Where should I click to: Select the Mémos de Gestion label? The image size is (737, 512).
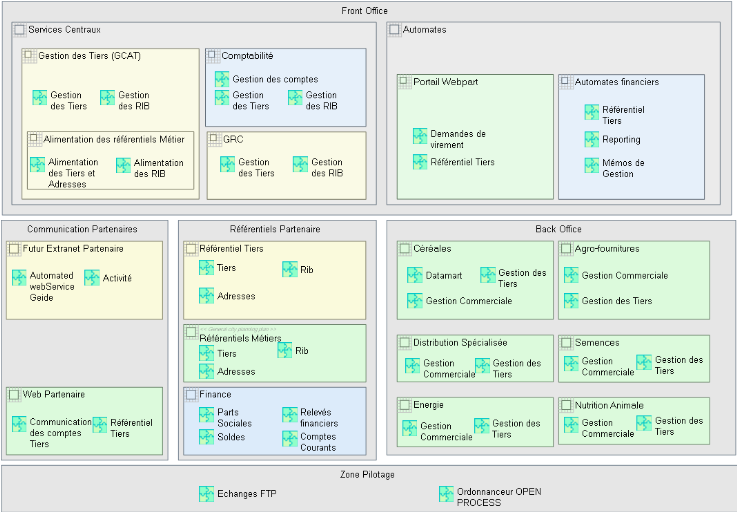pyautogui.click(x=623, y=168)
